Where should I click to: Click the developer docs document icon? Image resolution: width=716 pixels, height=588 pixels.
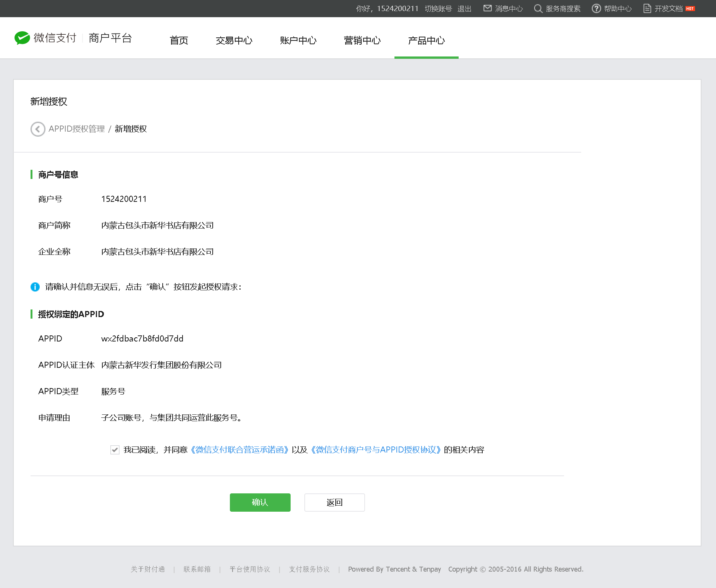pos(647,8)
